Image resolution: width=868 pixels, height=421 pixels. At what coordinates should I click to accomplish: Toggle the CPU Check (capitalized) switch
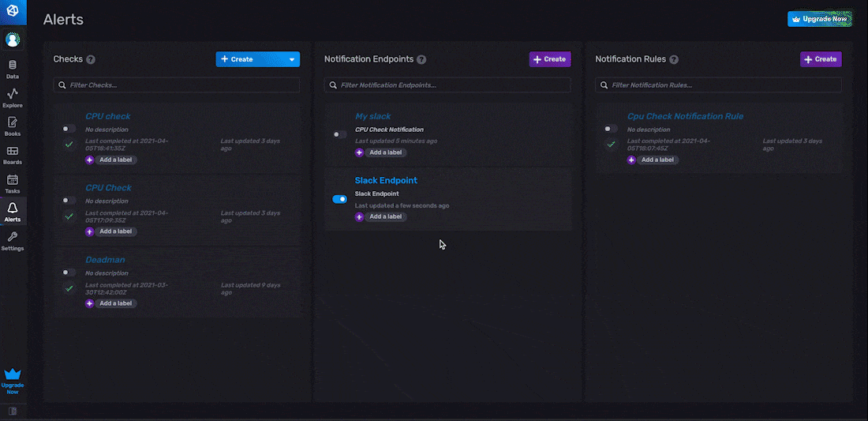click(69, 201)
